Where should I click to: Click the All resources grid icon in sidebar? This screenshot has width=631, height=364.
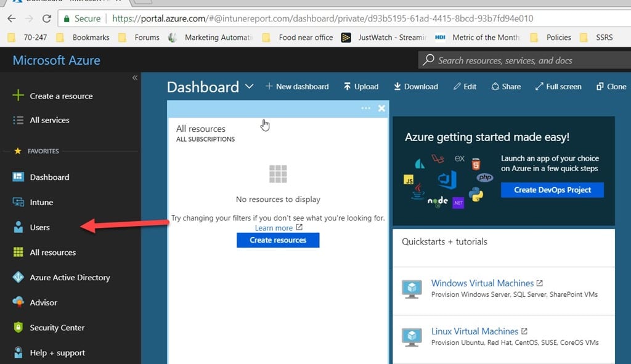18,252
